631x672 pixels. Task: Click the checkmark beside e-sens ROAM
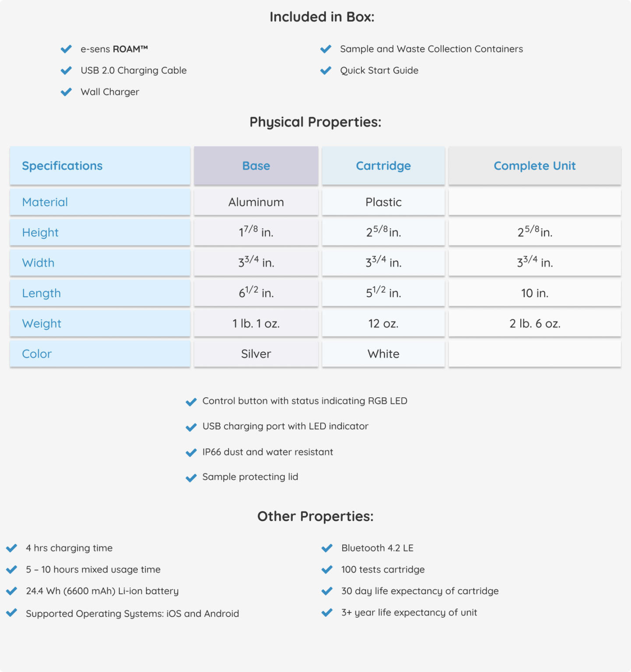click(x=66, y=49)
